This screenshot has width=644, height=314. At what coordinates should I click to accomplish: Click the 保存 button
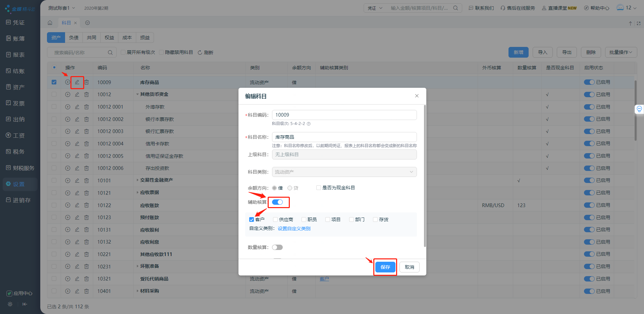coord(385,267)
